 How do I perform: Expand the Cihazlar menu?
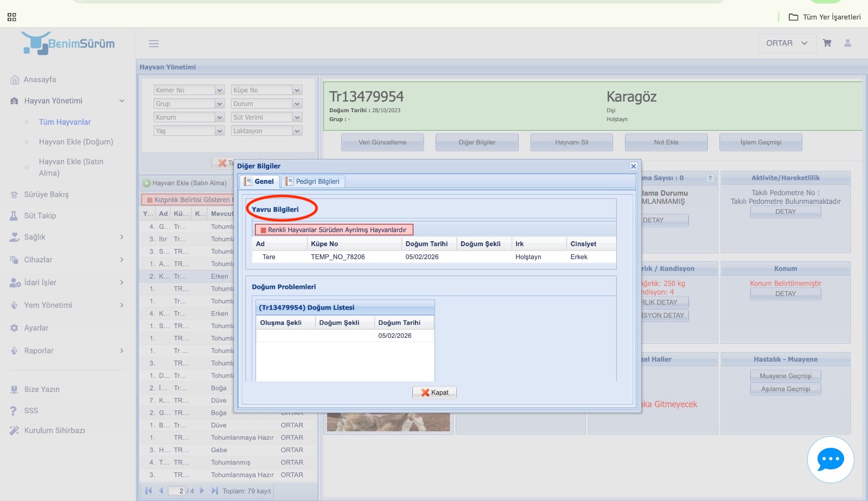[x=122, y=260]
